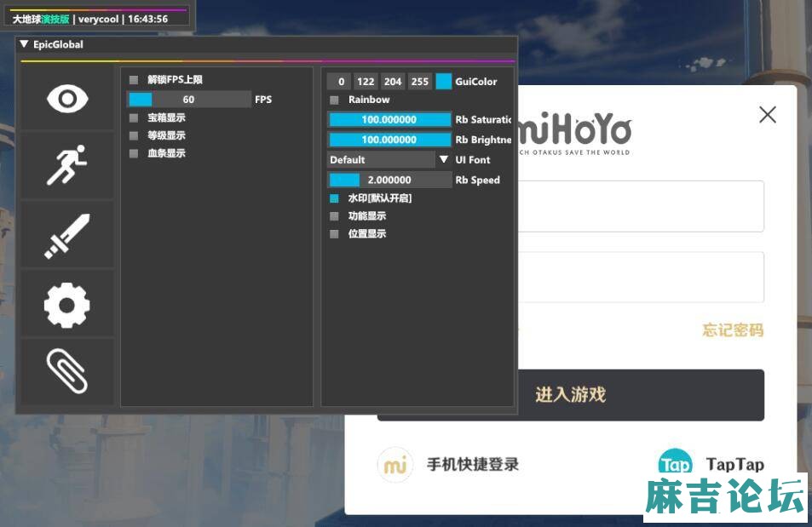Click the GuiColor red value field showing 0
Viewport: 812px width, 527px height.
pyautogui.click(x=341, y=81)
